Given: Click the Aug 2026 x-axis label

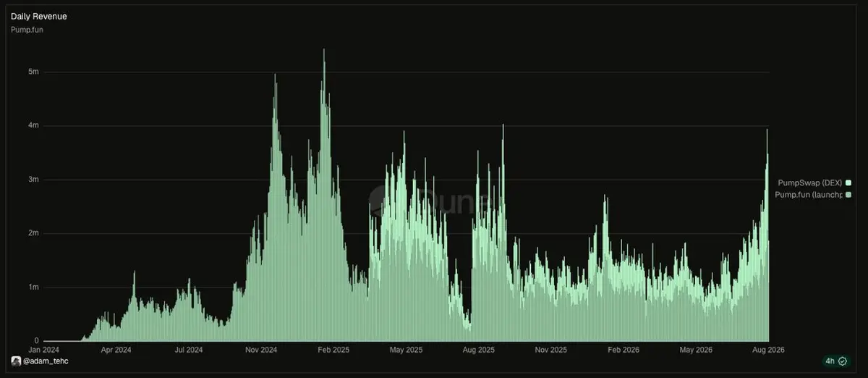Looking at the screenshot, I should pyautogui.click(x=767, y=350).
